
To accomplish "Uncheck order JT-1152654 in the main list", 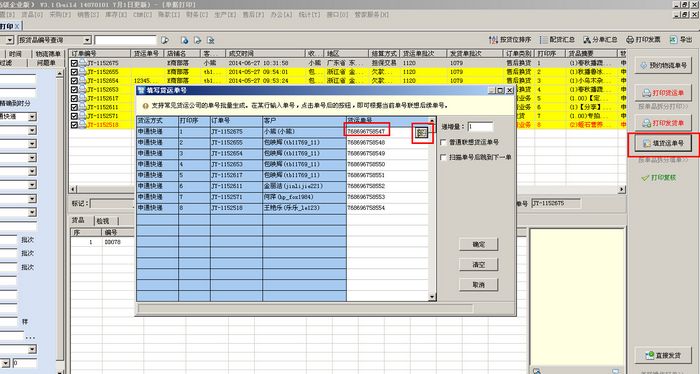I will tap(74, 81).
